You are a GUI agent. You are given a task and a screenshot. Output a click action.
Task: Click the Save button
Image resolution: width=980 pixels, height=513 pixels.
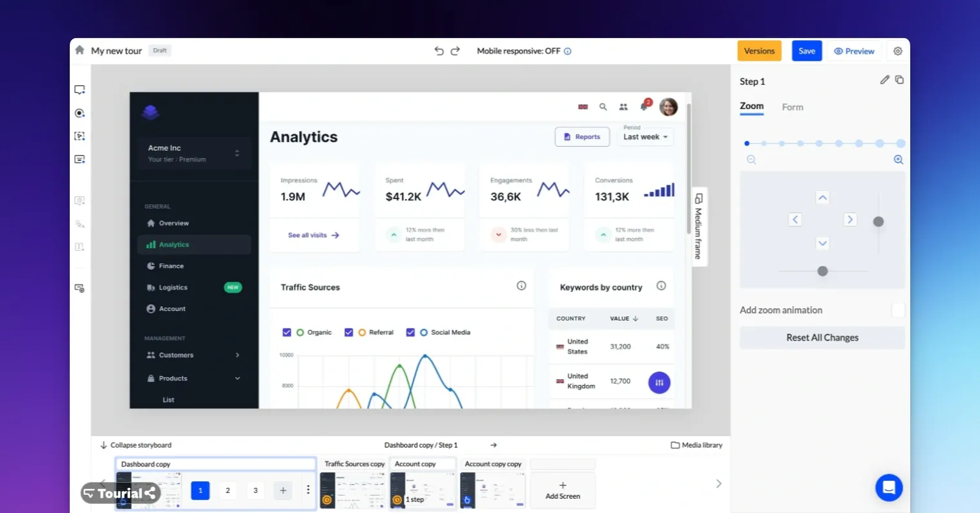[806, 51]
